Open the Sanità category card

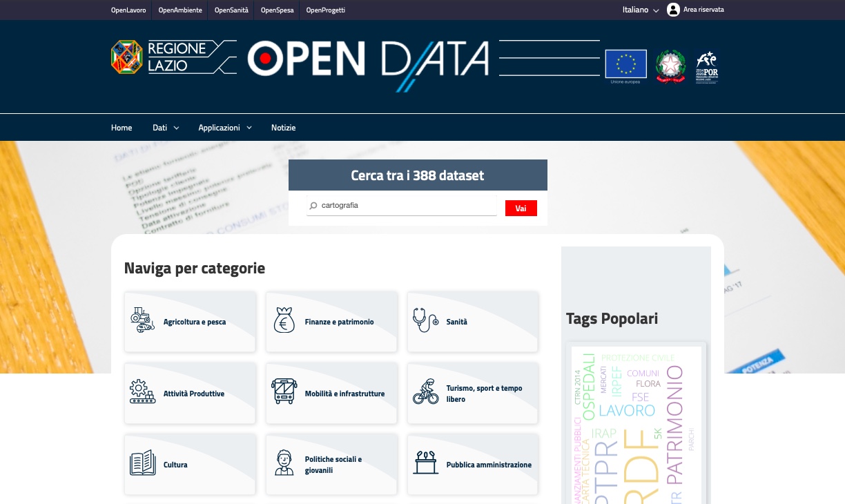473,322
